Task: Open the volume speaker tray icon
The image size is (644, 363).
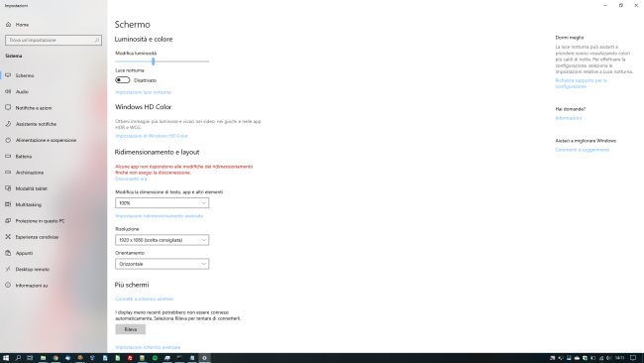Action: coord(608,358)
